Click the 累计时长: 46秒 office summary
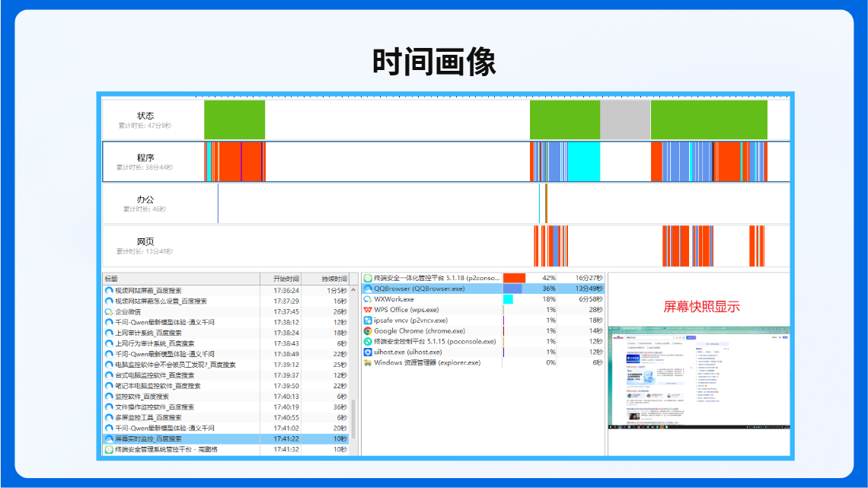 click(x=145, y=209)
